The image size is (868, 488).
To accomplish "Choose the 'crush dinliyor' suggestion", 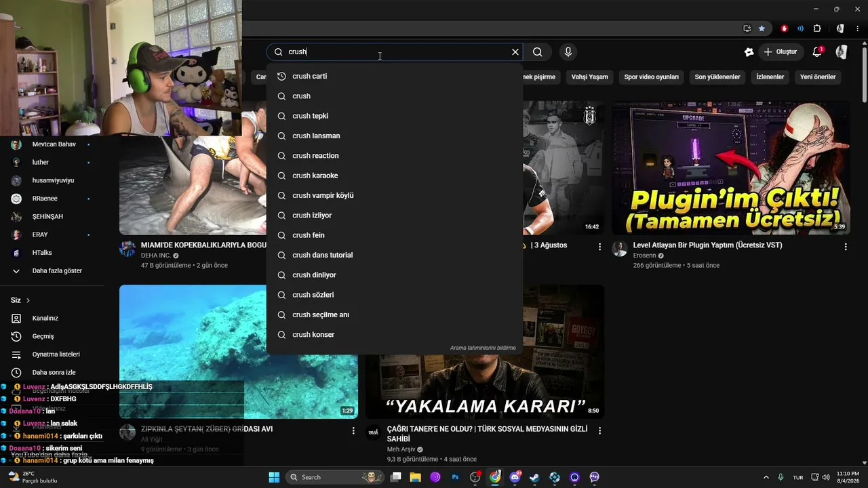I will (x=395, y=275).
